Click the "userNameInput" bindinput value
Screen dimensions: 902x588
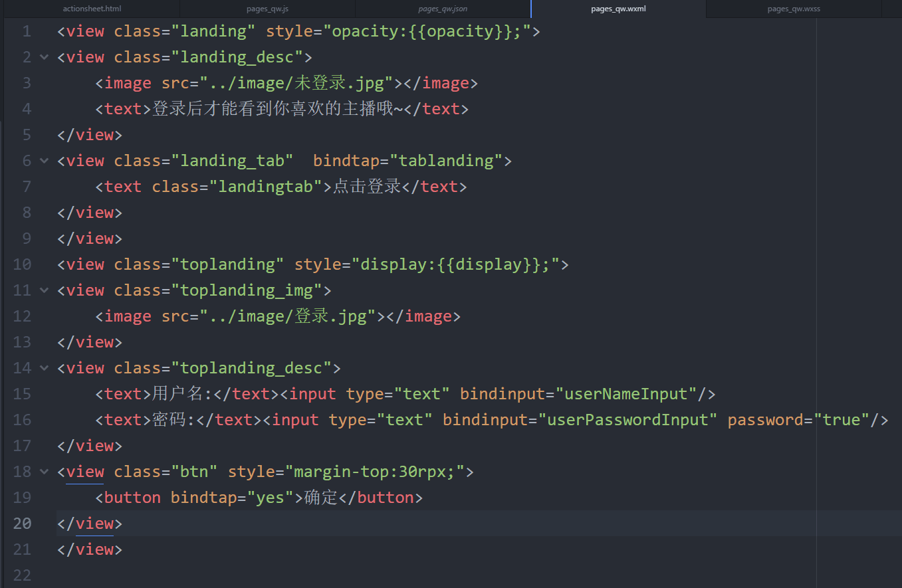tap(626, 394)
